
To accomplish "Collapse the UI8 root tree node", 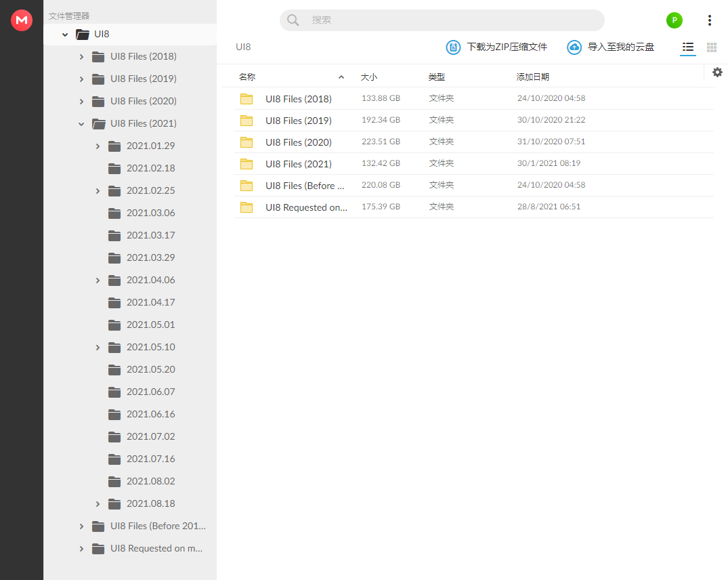I will click(x=65, y=35).
